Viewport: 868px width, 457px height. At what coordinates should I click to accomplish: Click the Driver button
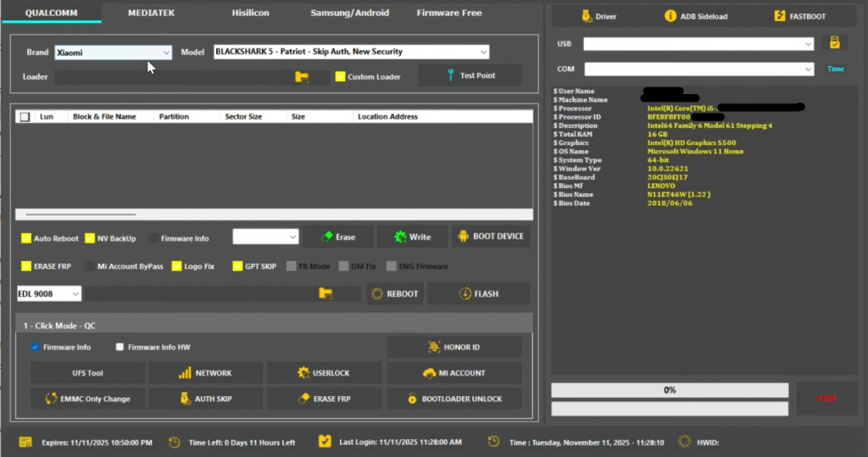(x=599, y=17)
